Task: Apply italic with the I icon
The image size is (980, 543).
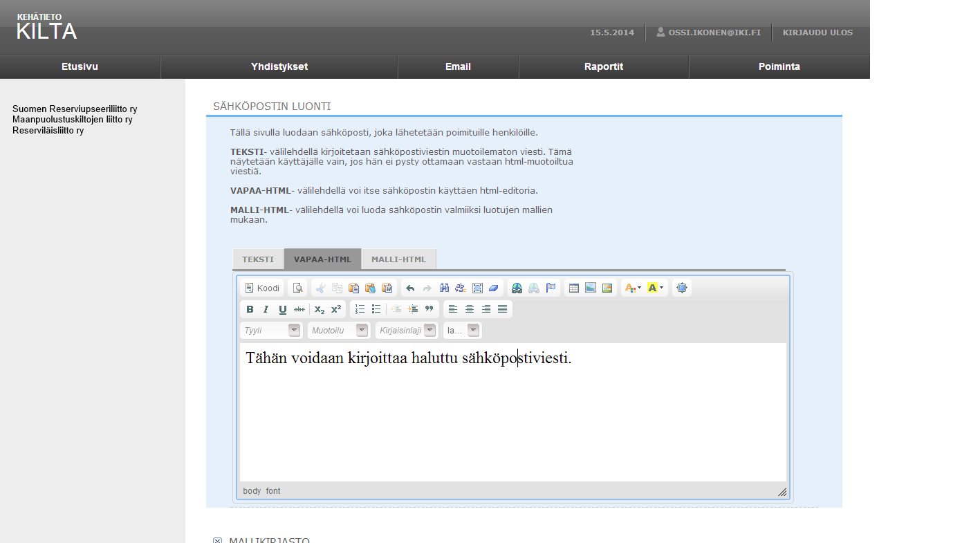Action: click(x=266, y=309)
